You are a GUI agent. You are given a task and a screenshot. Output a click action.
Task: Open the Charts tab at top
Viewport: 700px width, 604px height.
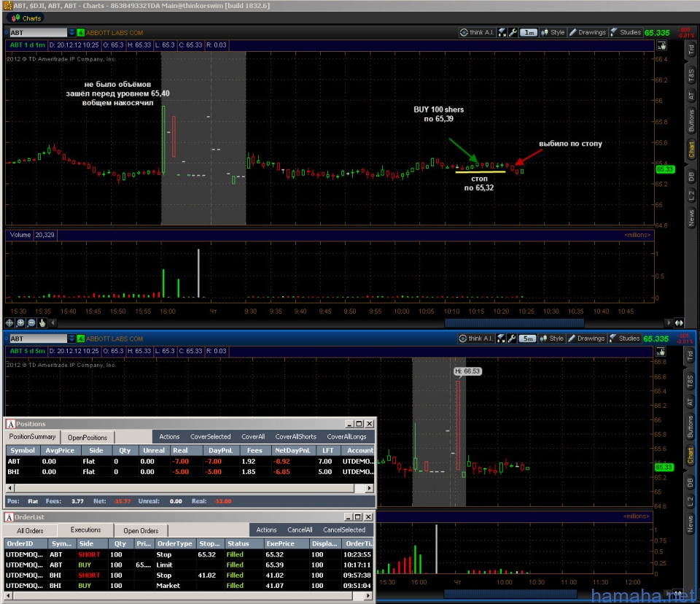[26, 18]
